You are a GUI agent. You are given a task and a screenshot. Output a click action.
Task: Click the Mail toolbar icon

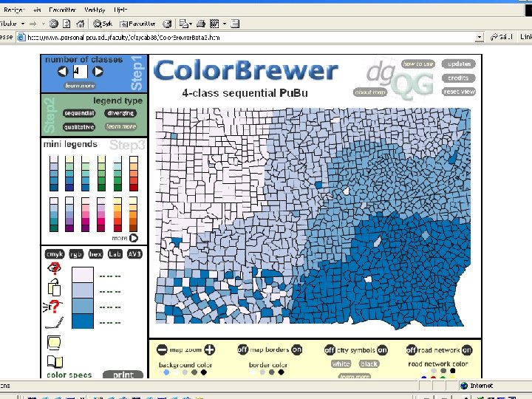tap(183, 24)
